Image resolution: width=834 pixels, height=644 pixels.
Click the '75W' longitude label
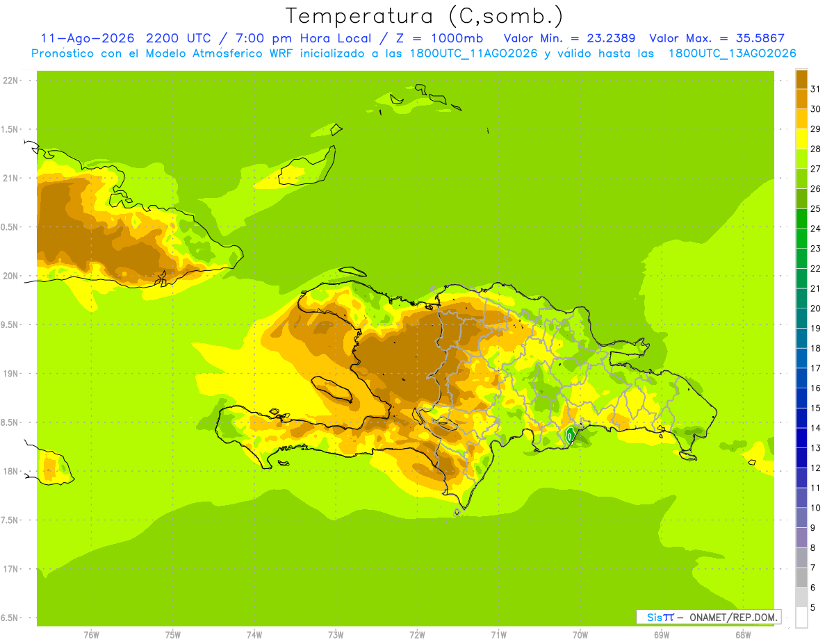click(173, 635)
